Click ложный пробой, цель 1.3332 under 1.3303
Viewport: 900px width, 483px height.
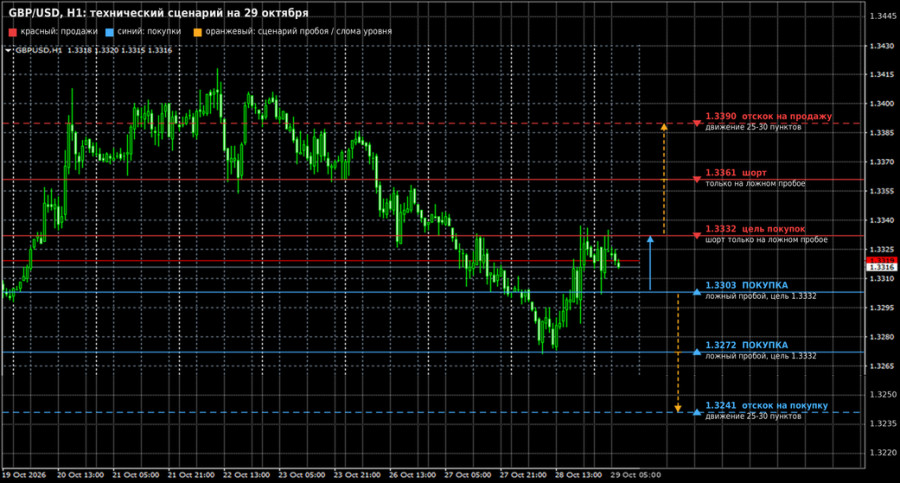point(761,296)
